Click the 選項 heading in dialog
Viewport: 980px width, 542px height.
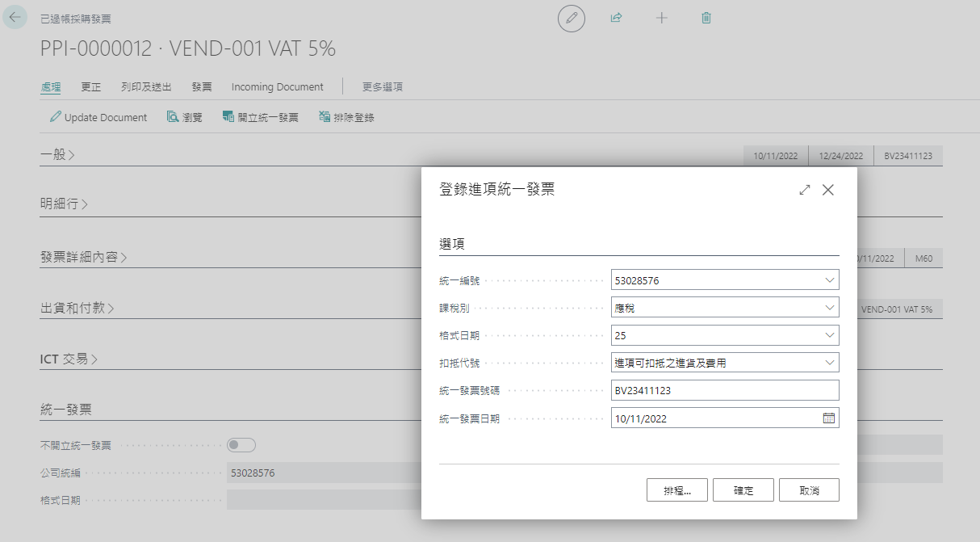point(452,243)
